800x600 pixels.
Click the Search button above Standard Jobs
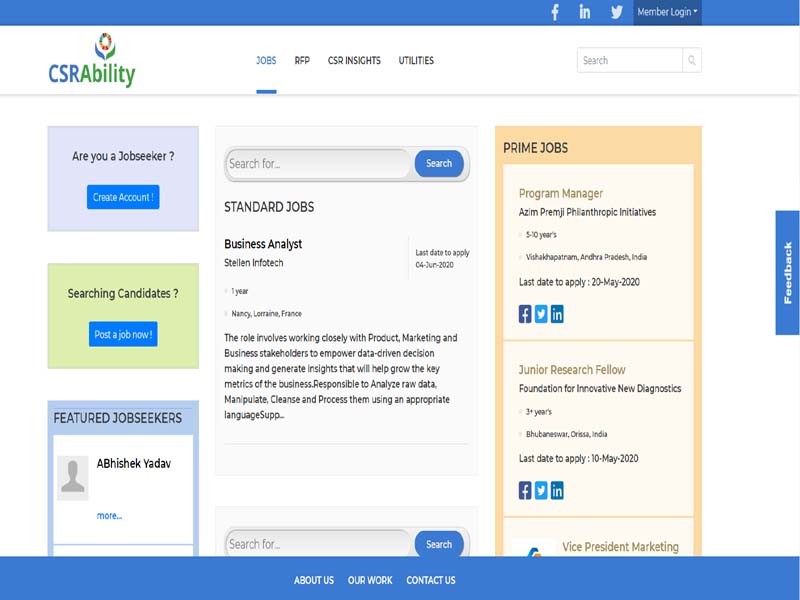coord(439,163)
